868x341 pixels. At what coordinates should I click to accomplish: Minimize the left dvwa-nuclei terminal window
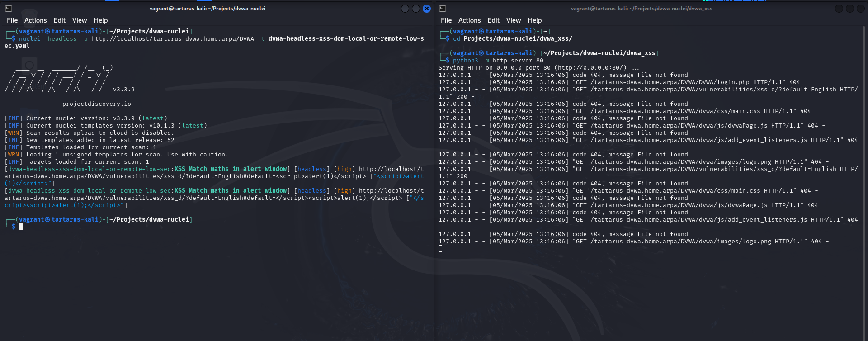(405, 9)
